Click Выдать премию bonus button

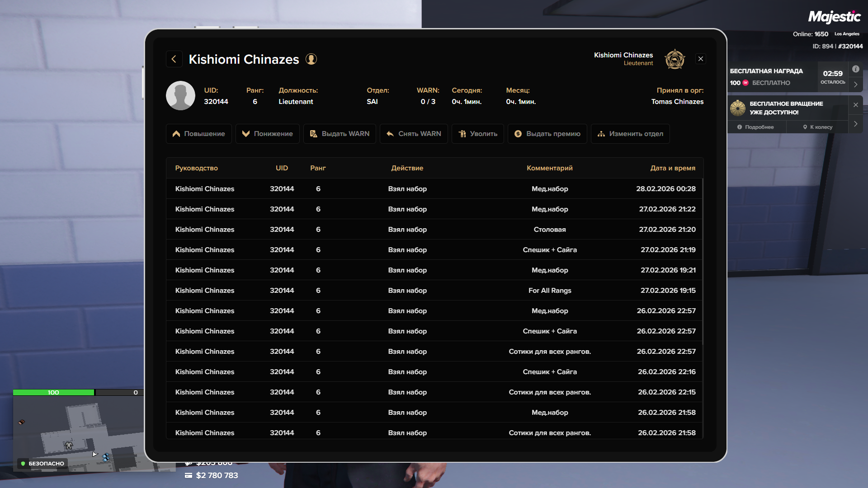[x=547, y=134]
